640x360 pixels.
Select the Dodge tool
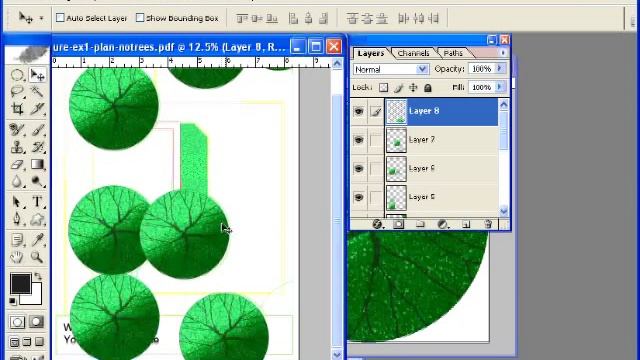[x=38, y=181]
